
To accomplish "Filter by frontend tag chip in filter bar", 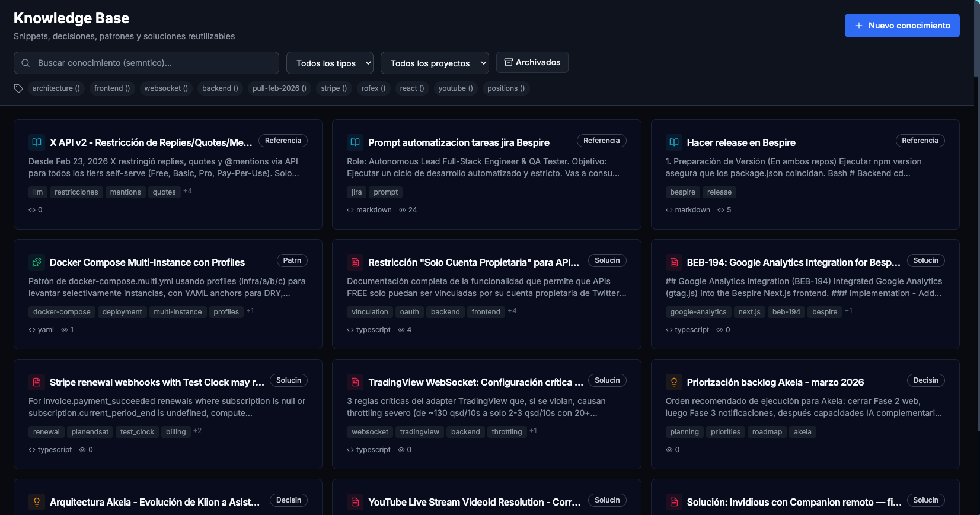I will click(112, 88).
